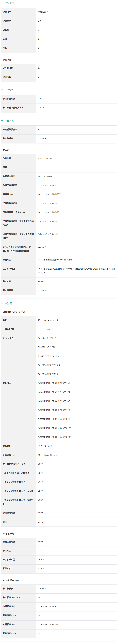Image resolution: width=118 pixels, height=644 pixels.
Task: Select the STS product series value
Action: click(x=40, y=21)
